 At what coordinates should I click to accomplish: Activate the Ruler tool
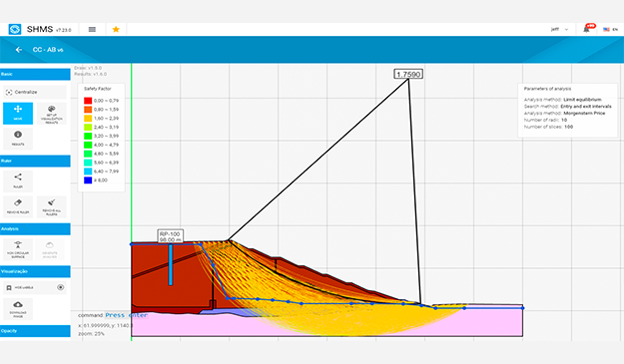tap(18, 181)
